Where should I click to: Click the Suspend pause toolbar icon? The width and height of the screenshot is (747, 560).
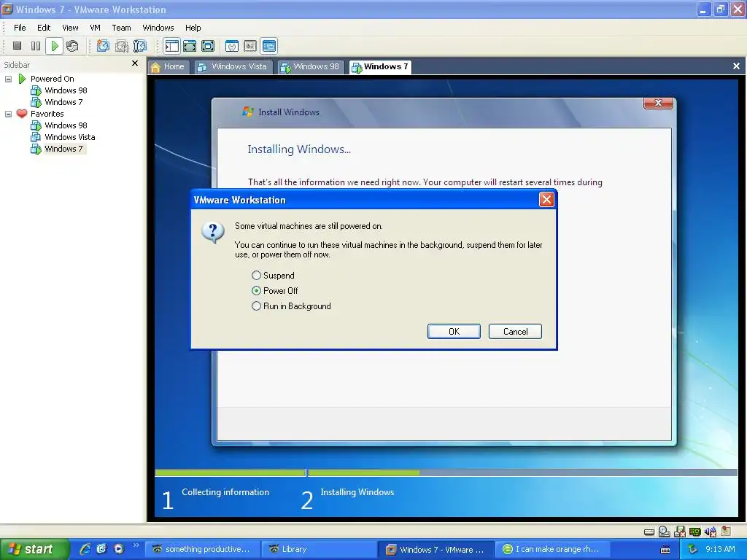coord(35,46)
